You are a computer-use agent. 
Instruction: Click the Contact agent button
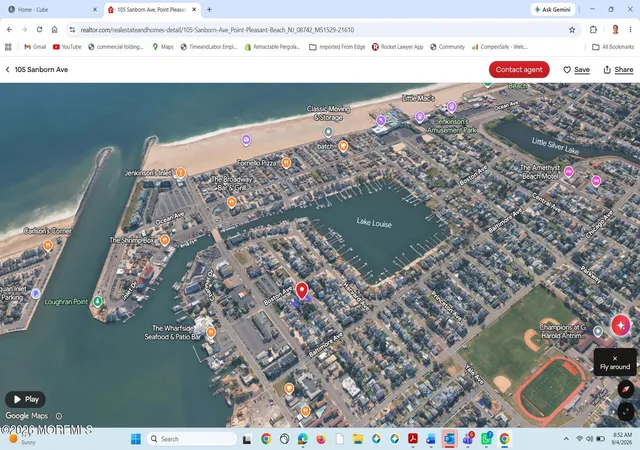point(519,70)
